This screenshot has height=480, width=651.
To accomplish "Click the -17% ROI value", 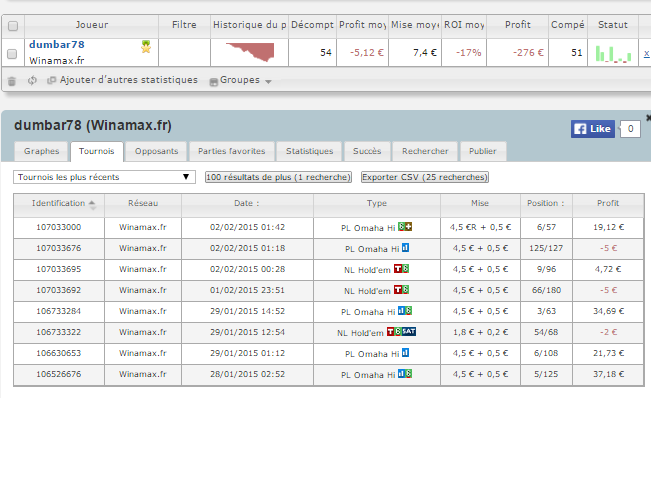I will pos(468,53).
